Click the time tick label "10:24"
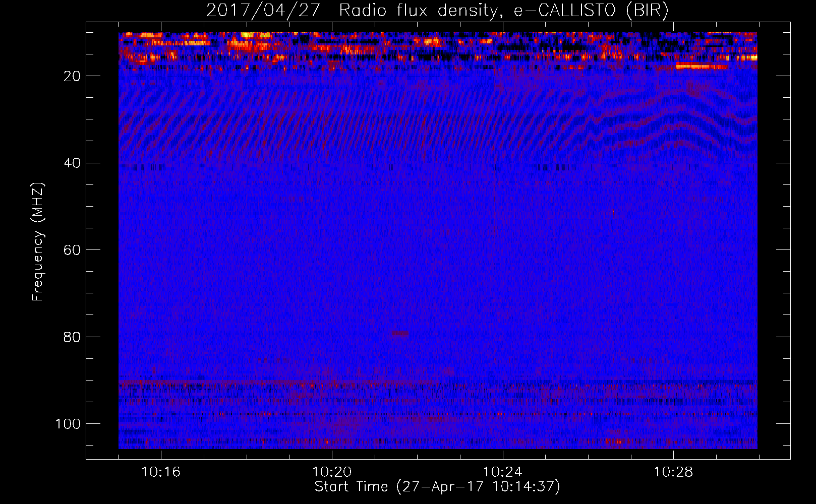The height and width of the screenshot is (504, 816). point(503,472)
